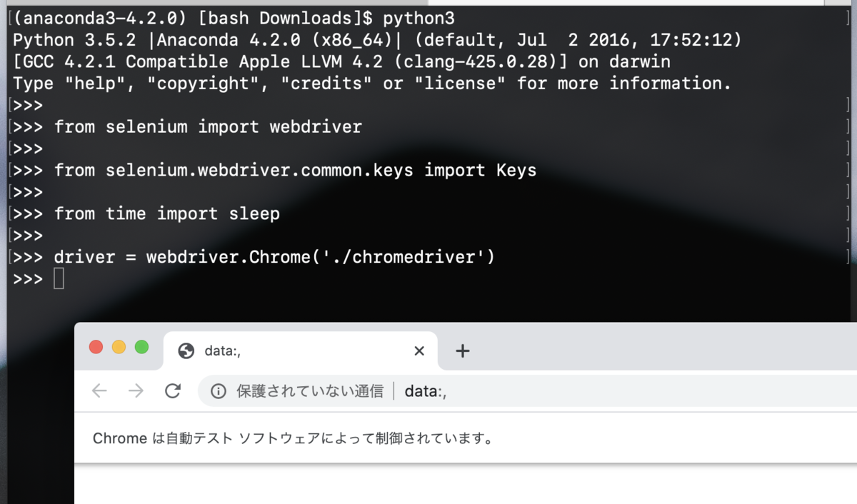Click the padlock-area security indicator before the URL
Image resolution: width=857 pixels, height=504 pixels.
(218, 390)
